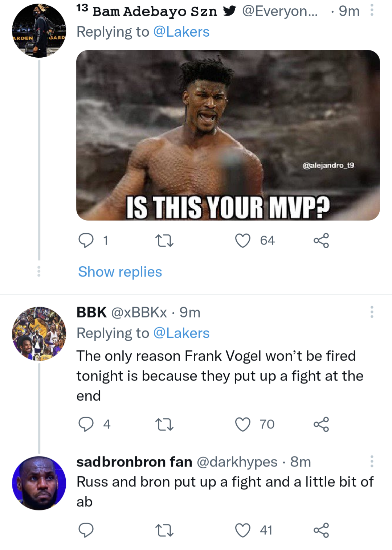392x550 pixels.
Task: Open @Lakers link in BBK's reply
Action: point(181,333)
